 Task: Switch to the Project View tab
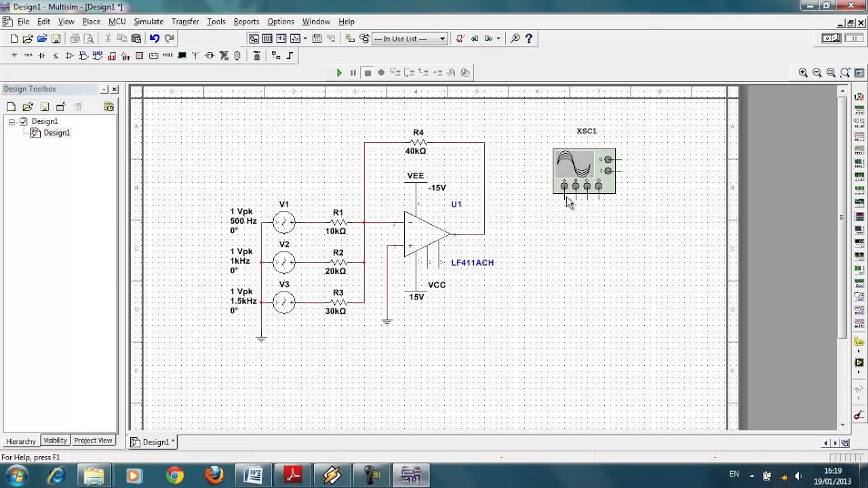tap(93, 441)
